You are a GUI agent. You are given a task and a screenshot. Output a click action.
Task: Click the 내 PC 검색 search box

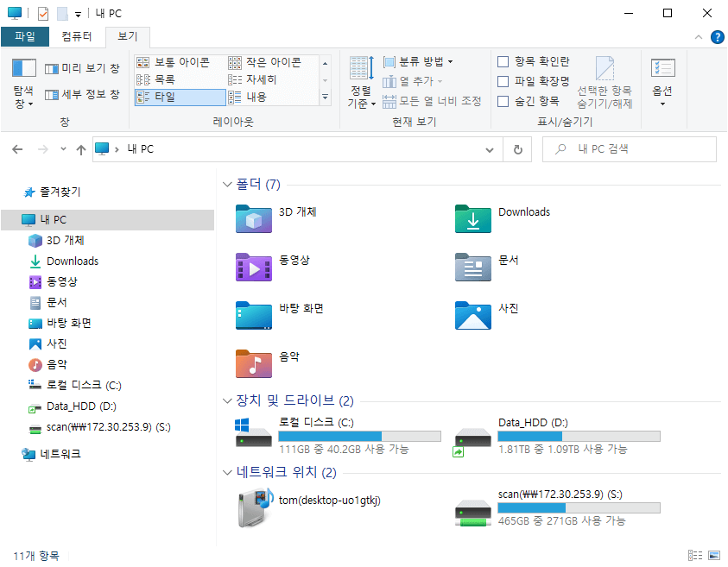pos(629,149)
